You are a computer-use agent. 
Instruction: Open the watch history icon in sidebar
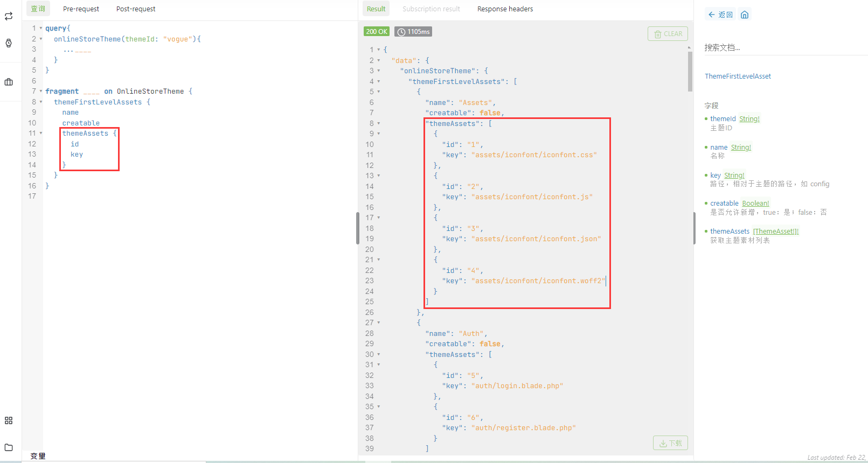point(9,43)
